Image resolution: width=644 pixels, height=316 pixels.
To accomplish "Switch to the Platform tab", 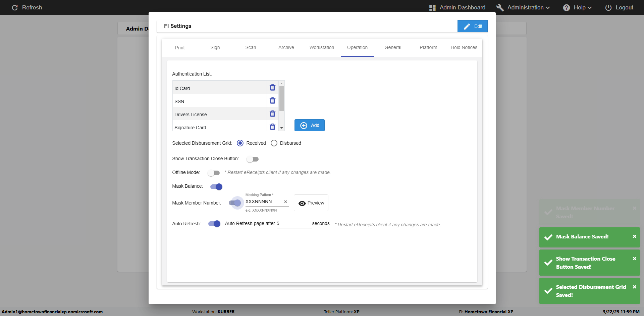I will (x=428, y=48).
